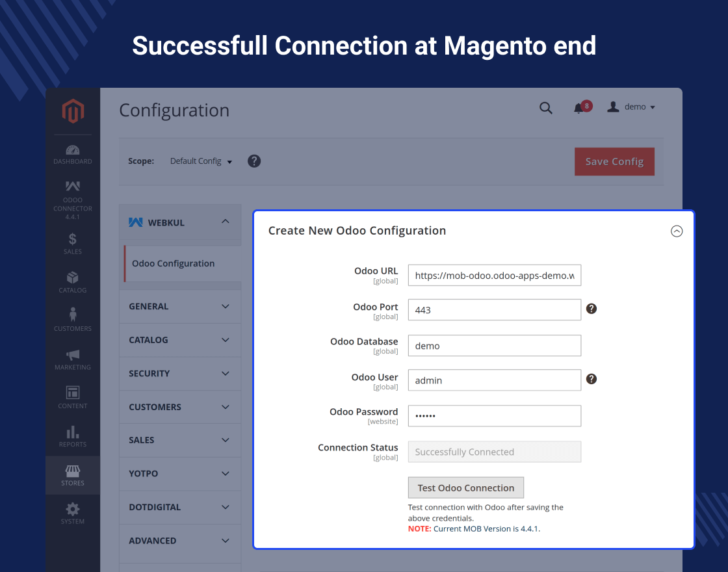Open the Customers sidebar menu
Image resolution: width=728 pixels, height=572 pixels.
pos(73,320)
